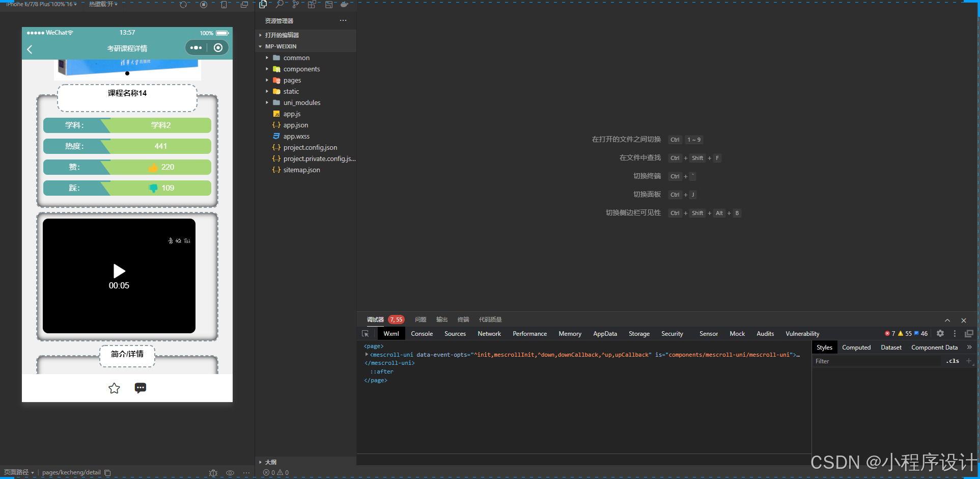Collapse the debugger panel with up chevron
The image size is (980, 479).
pos(947,320)
